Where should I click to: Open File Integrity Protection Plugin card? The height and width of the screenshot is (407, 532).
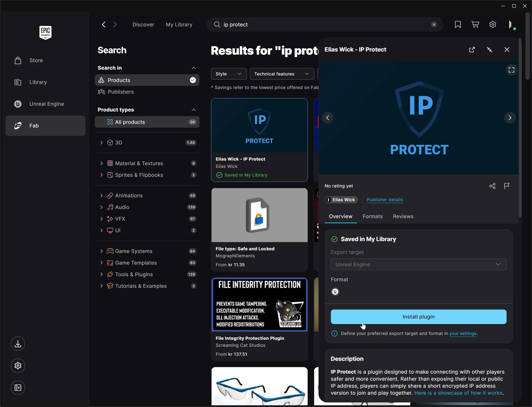pyautogui.click(x=259, y=319)
